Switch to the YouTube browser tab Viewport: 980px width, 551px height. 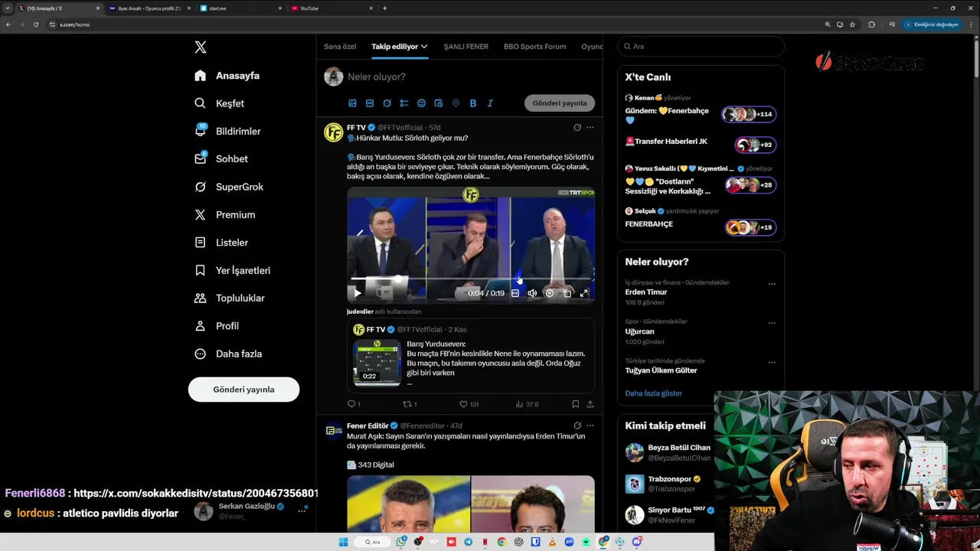tap(331, 8)
